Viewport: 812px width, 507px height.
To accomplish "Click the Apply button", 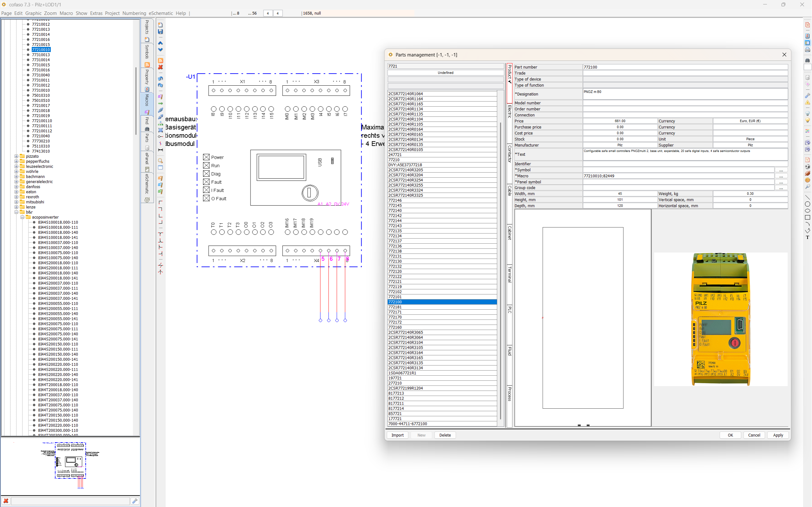I will click(x=778, y=435).
